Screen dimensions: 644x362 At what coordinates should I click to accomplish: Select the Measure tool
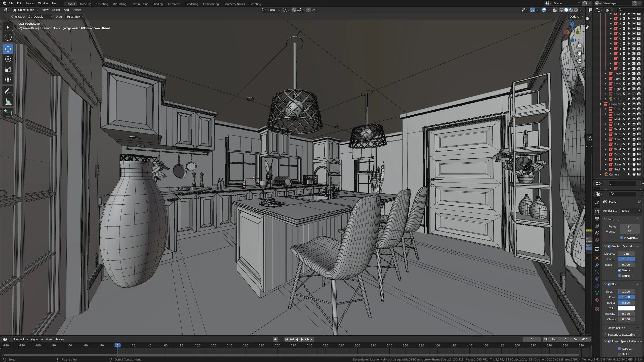[x=8, y=101]
